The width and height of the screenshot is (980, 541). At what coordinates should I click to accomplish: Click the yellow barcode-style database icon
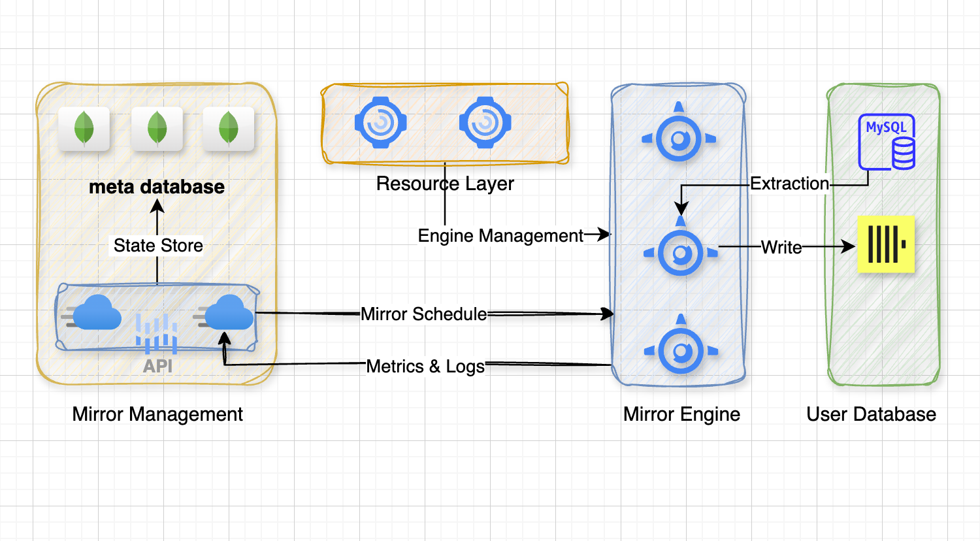click(886, 244)
